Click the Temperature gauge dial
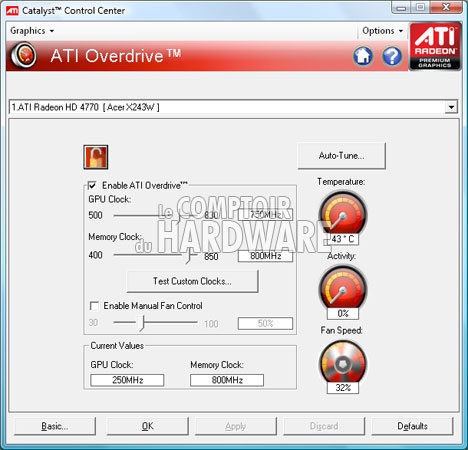This screenshot has height=450, width=468. [x=343, y=213]
